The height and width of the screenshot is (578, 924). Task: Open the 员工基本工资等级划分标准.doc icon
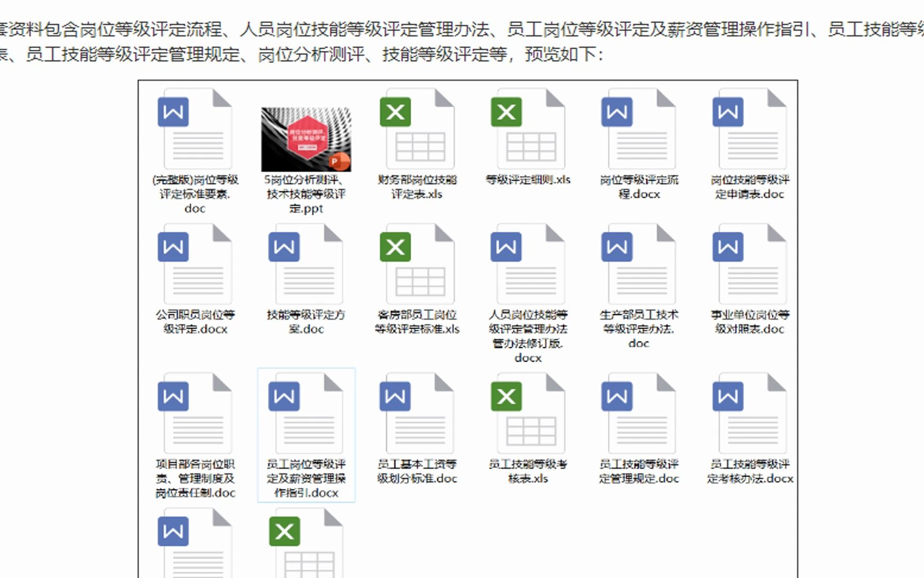click(417, 413)
